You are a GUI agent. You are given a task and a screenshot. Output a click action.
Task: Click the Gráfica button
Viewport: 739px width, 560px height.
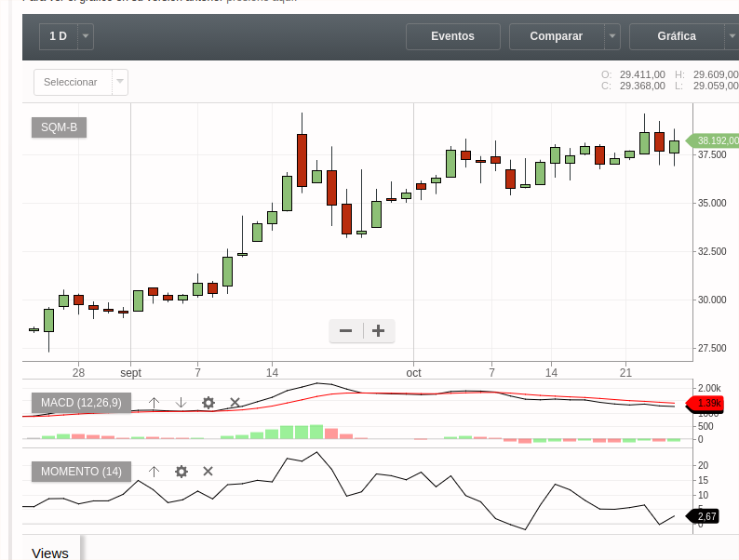677,36
